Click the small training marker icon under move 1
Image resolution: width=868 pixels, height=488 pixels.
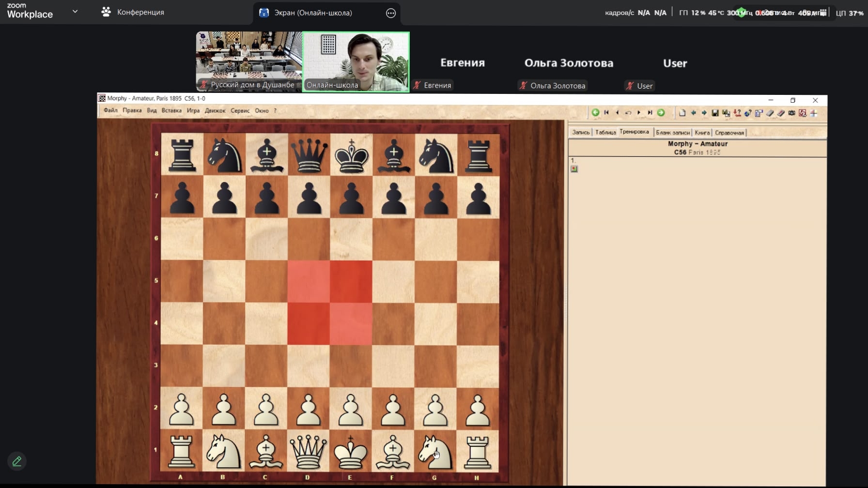coord(574,169)
